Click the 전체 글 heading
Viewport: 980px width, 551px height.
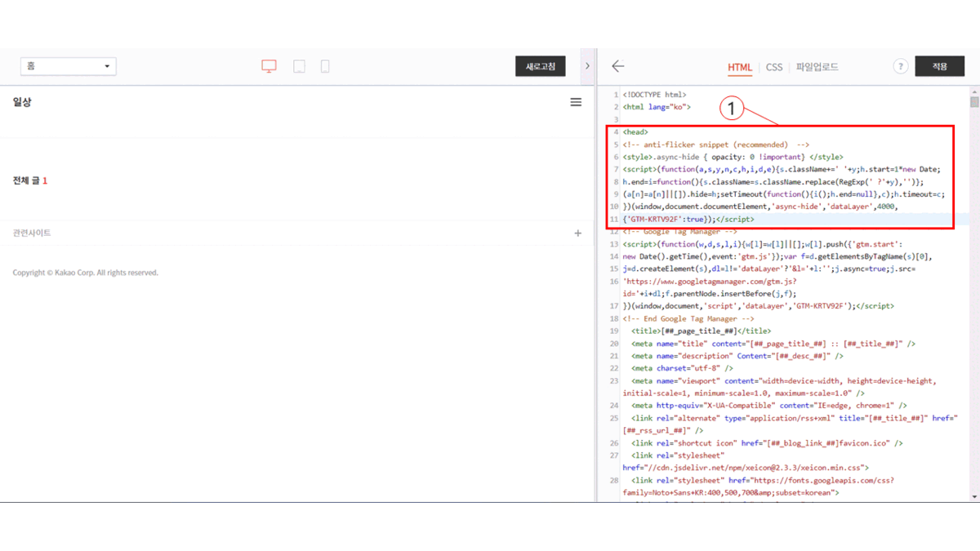pos(29,180)
